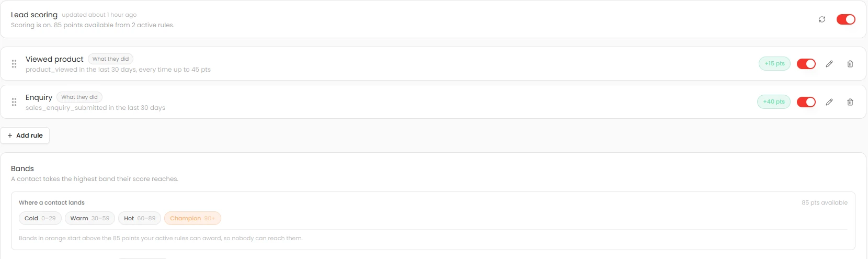Image resolution: width=868 pixels, height=259 pixels.
Task: Click the refresh scoring icon
Action: click(x=822, y=19)
